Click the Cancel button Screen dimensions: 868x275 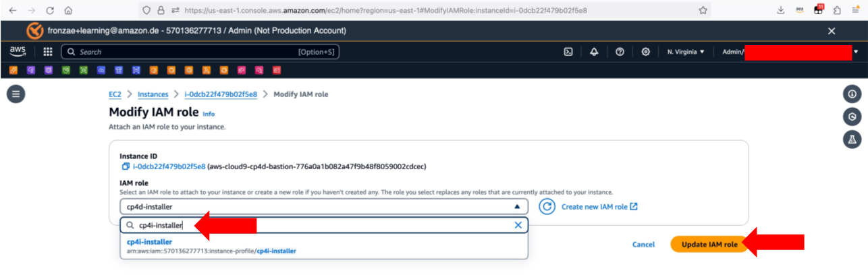643,245
